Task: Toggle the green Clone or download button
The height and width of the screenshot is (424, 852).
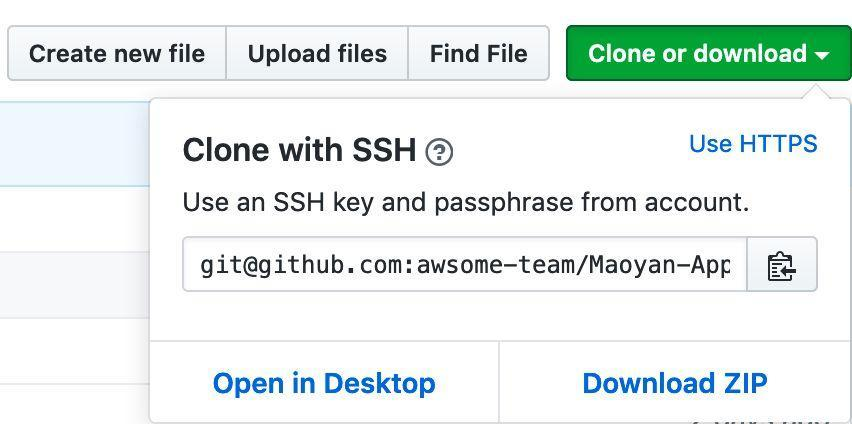Action: pyautogui.click(x=709, y=53)
